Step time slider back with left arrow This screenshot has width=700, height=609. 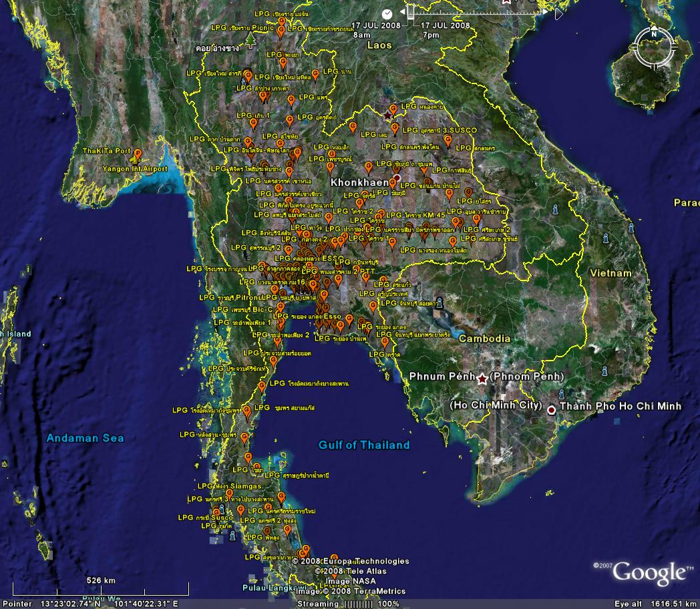point(401,12)
